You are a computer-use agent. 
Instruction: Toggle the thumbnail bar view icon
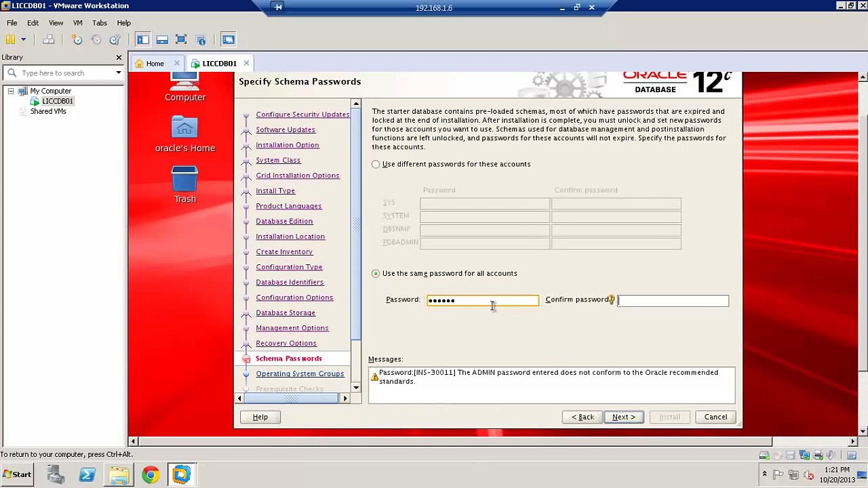162,40
